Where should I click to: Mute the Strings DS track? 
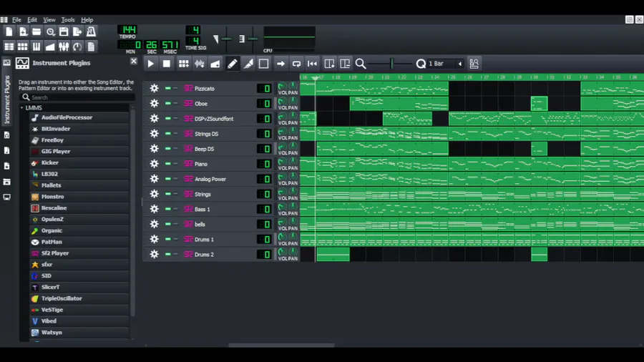168,133
